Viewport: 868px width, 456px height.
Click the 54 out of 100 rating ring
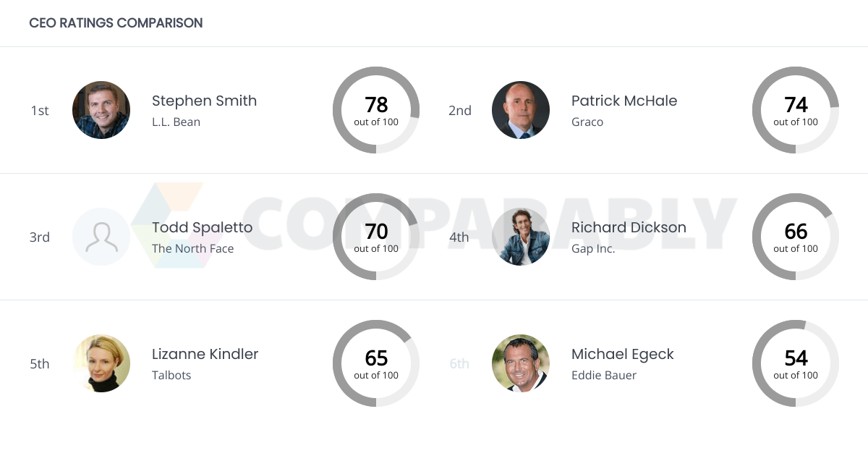point(796,363)
